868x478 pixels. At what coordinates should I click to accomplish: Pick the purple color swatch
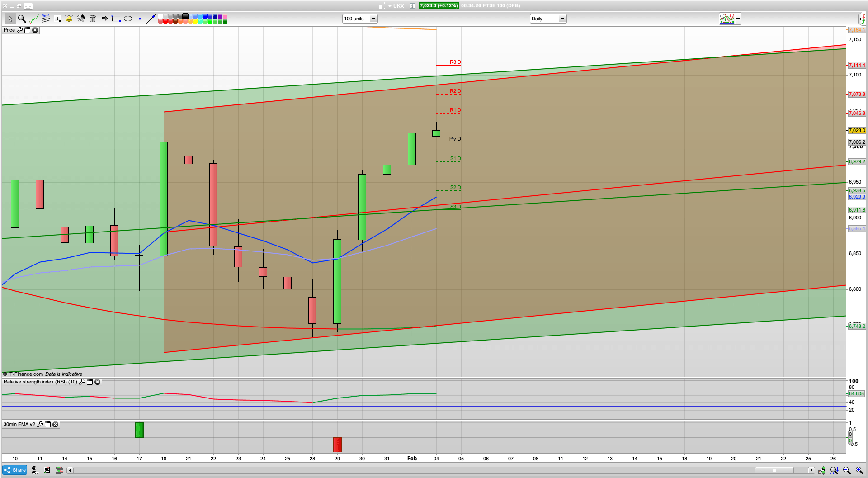[220, 16]
